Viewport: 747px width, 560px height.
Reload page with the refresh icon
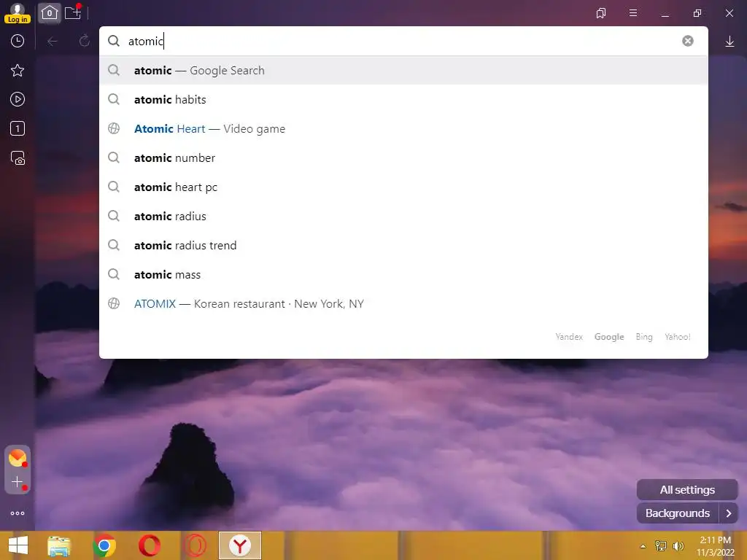click(85, 41)
